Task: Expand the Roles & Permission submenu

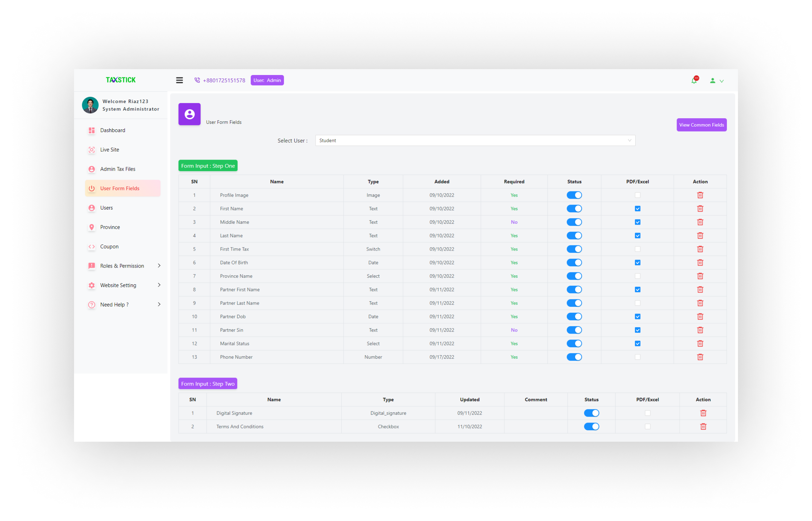Action: [159, 266]
